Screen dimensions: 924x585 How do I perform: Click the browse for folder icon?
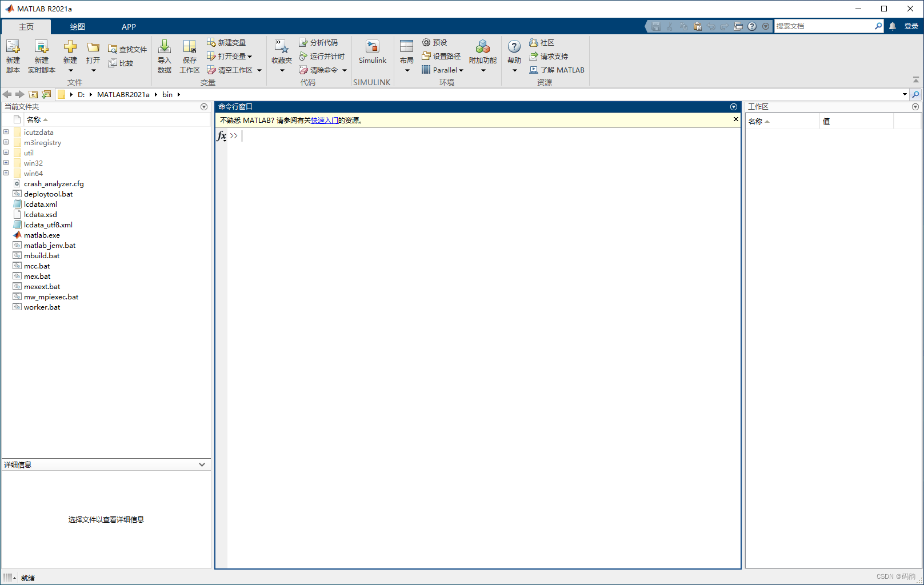(x=46, y=94)
